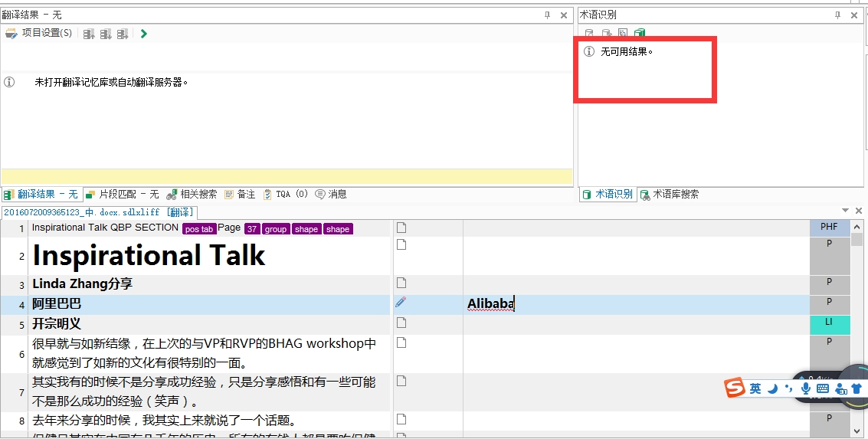Click the Sogou input method S logo
Image resolution: width=868 pixels, height=439 pixels.
(x=735, y=388)
